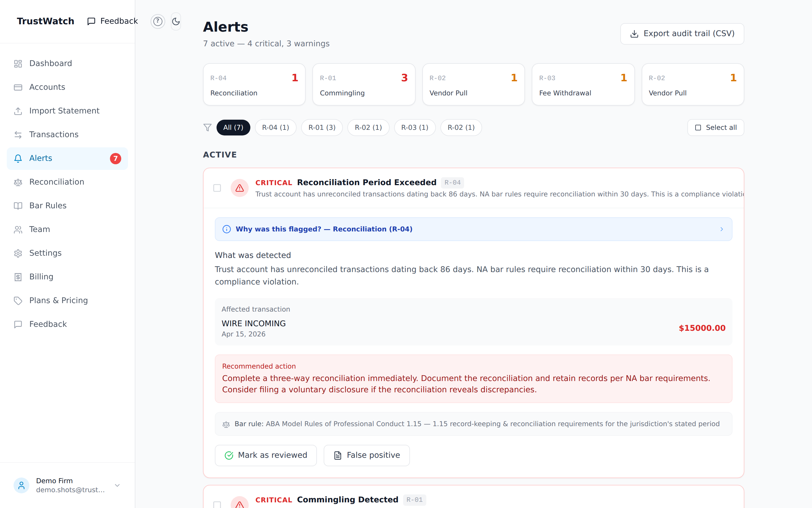Filter by R-01 (3) chip

pos(322,128)
